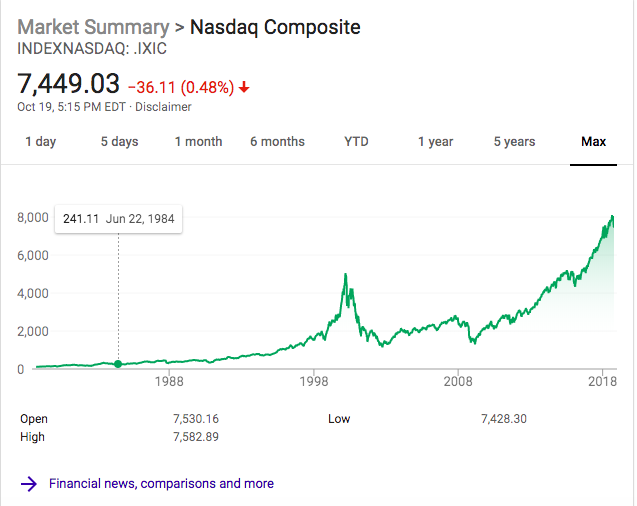637x506 pixels.
Task: Select the 1 year tab
Action: (x=435, y=142)
